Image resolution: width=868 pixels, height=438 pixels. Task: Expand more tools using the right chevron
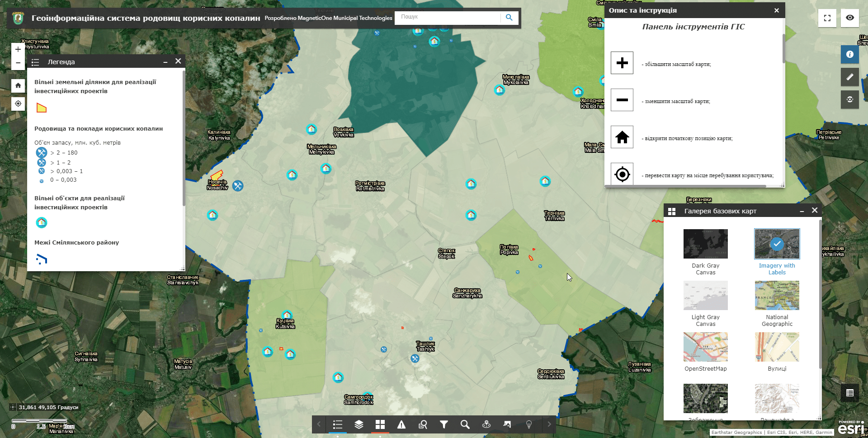coord(549,424)
